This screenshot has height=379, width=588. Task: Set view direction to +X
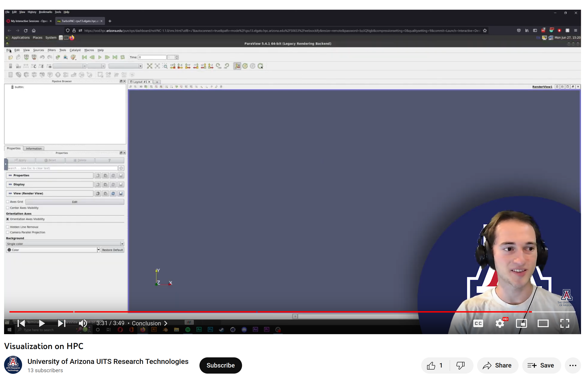[173, 66]
